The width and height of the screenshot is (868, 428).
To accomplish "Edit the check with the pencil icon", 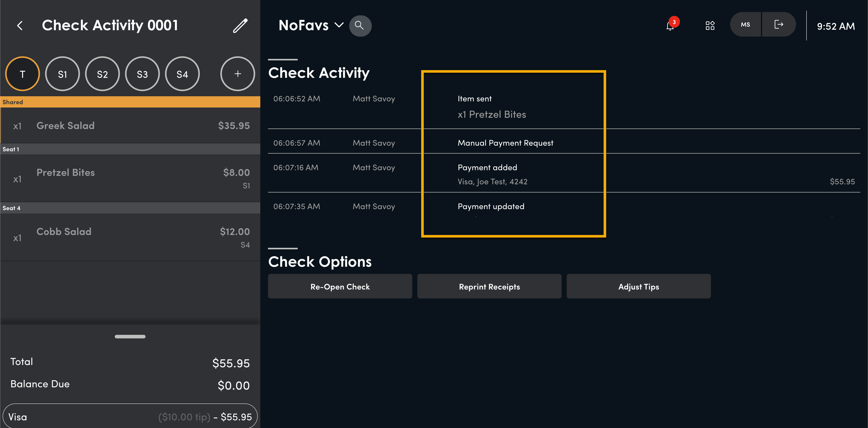I will (240, 26).
